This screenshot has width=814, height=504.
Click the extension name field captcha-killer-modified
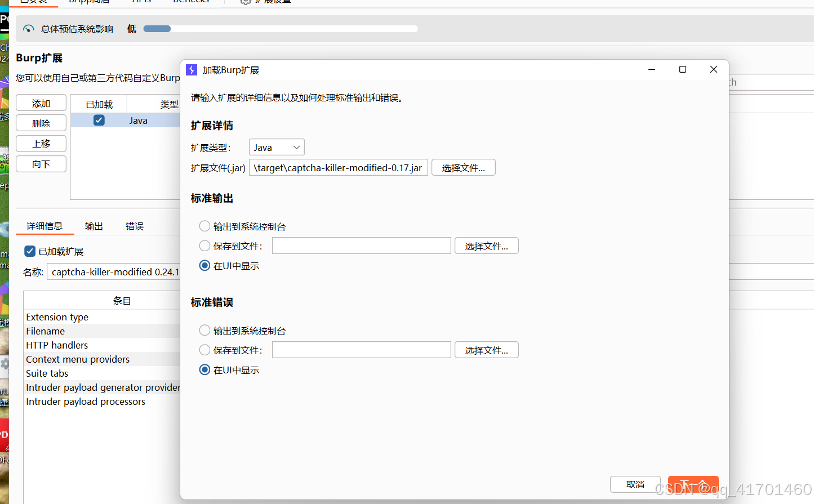click(x=114, y=272)
